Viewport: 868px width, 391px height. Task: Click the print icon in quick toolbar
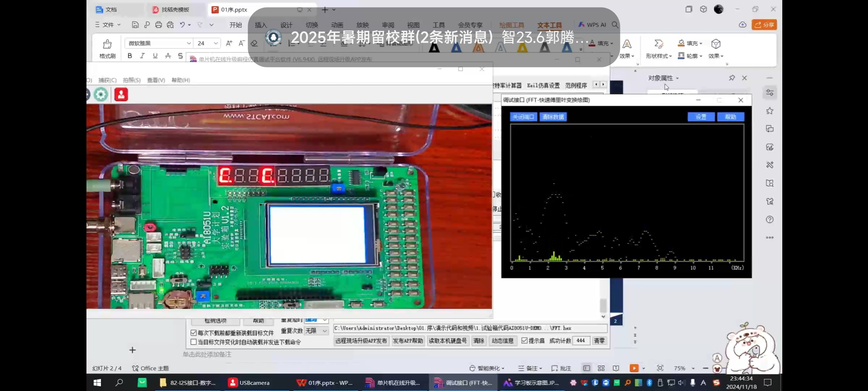pos(158,25)
